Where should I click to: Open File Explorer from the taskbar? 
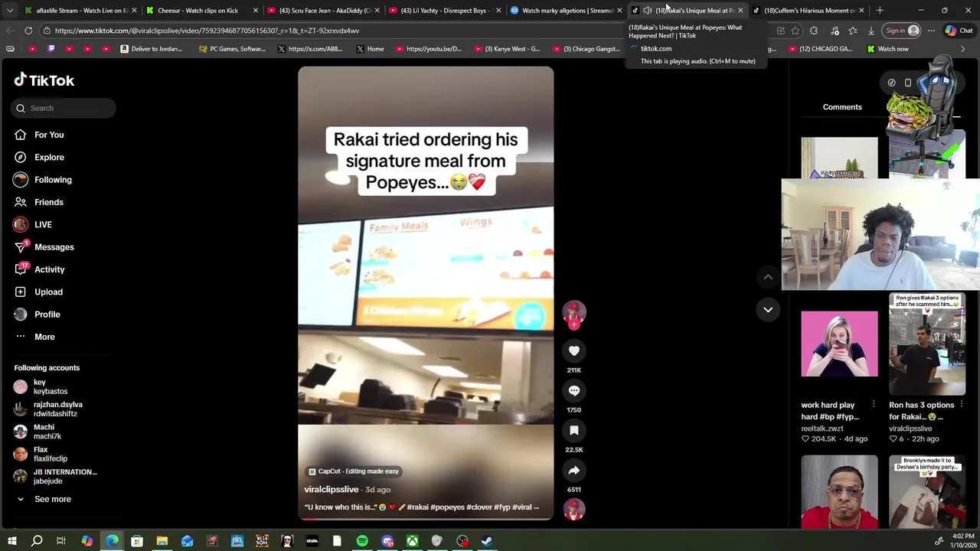(162, 541)
